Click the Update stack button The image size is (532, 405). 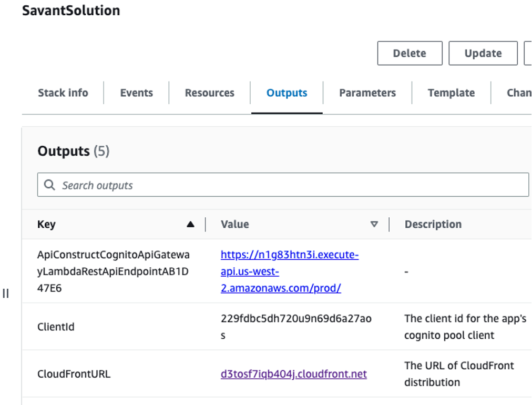click(483, 53)
